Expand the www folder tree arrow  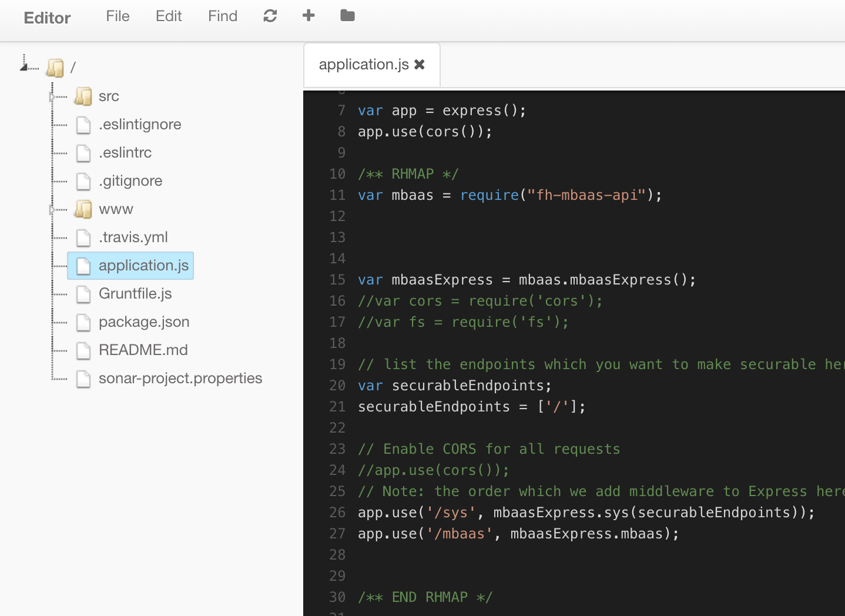pyautogui.click(x=53, y=209)
